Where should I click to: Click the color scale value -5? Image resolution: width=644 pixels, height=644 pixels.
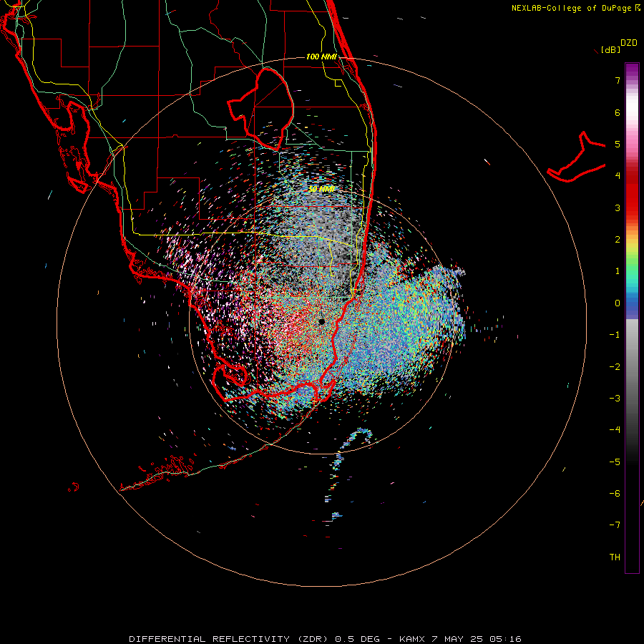point(615,462)
